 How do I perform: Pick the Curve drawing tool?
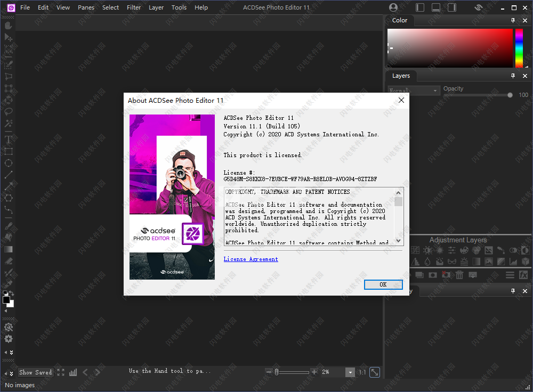point(9,209)
